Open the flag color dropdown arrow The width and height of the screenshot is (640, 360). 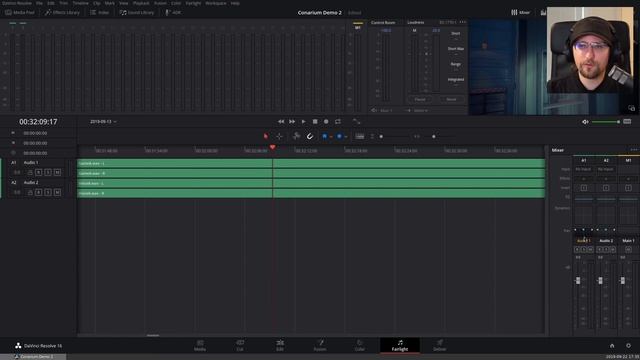(x=331, y=137)
